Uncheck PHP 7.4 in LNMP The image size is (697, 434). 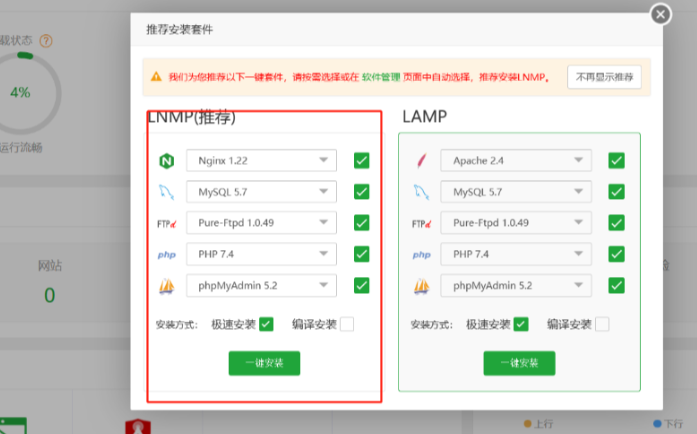(361, 254)
